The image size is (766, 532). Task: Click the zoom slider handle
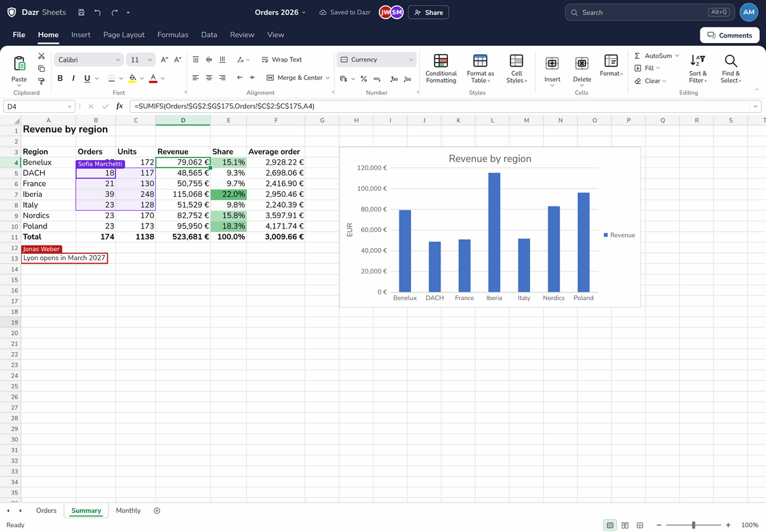coord(694,525)
